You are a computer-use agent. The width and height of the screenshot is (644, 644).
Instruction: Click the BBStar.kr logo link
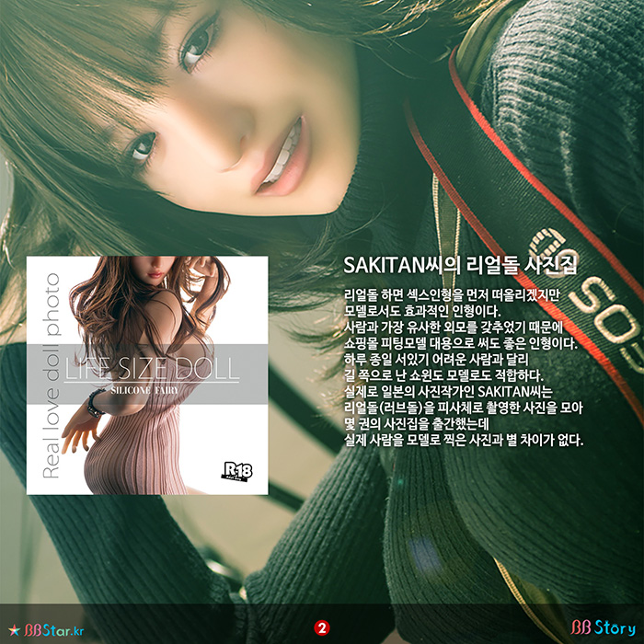[46, 630]
